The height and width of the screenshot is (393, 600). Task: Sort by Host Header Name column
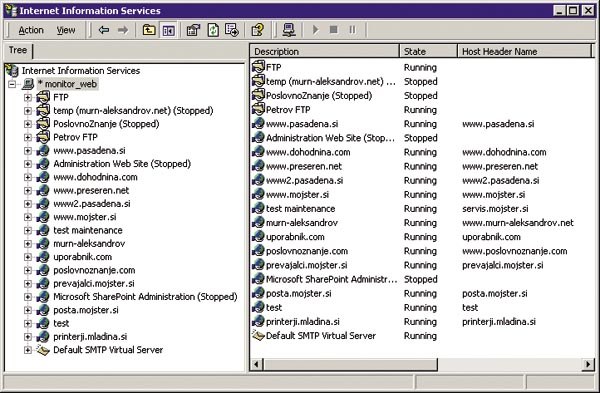click(x=525, y=51)
